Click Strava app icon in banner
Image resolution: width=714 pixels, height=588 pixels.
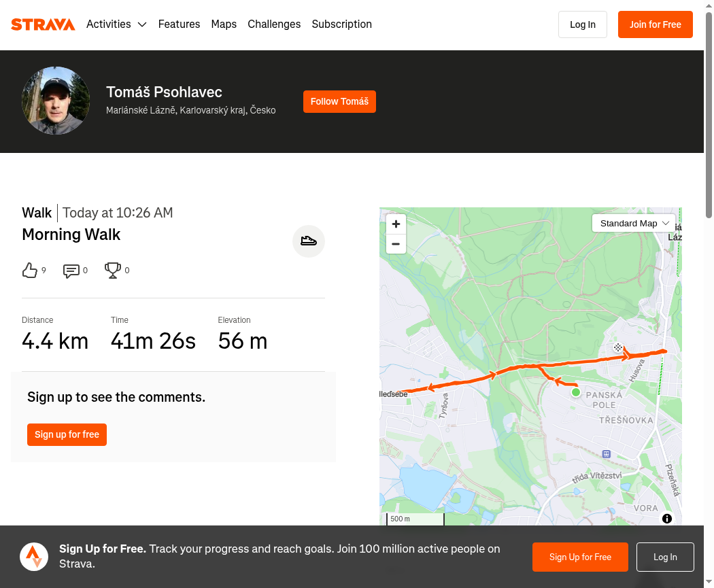click(x=34, y=557)
